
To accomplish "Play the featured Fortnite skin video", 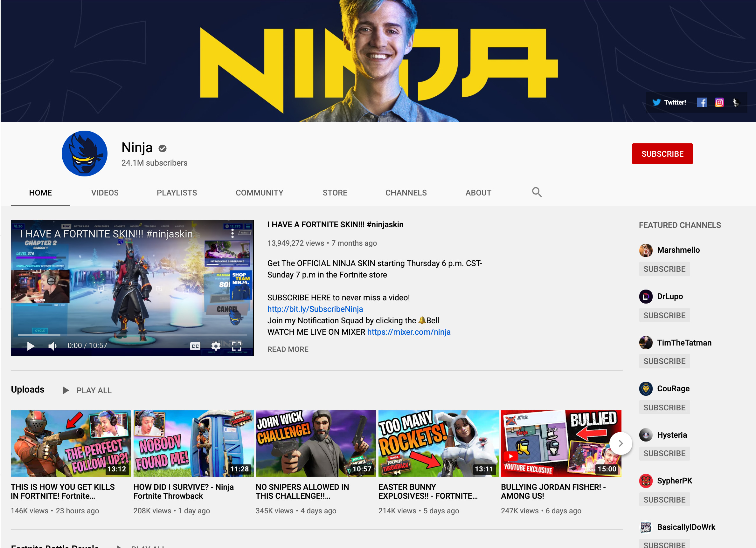I will point(31,346).
